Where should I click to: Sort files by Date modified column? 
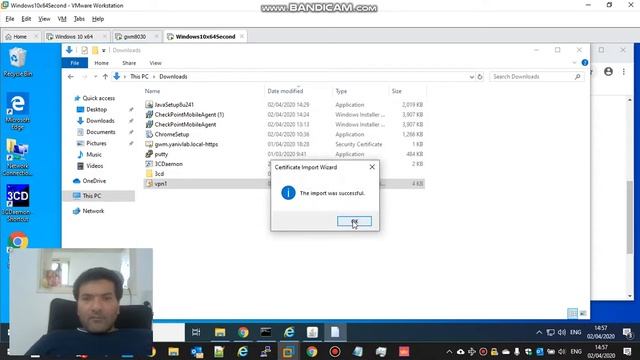285,91
